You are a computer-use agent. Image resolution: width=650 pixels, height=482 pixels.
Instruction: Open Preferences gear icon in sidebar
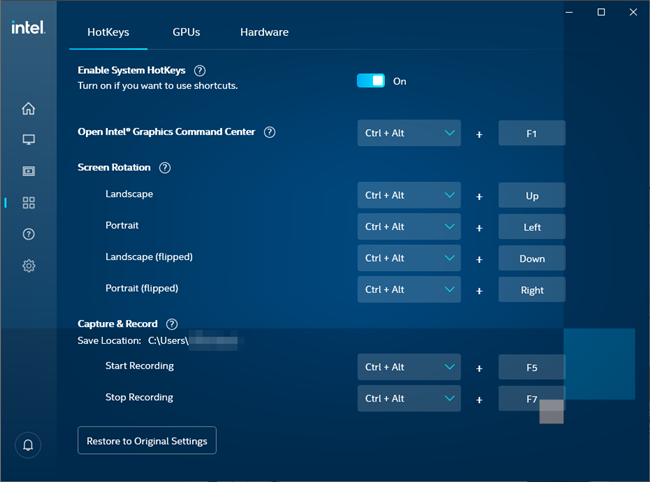pos(29,266)
